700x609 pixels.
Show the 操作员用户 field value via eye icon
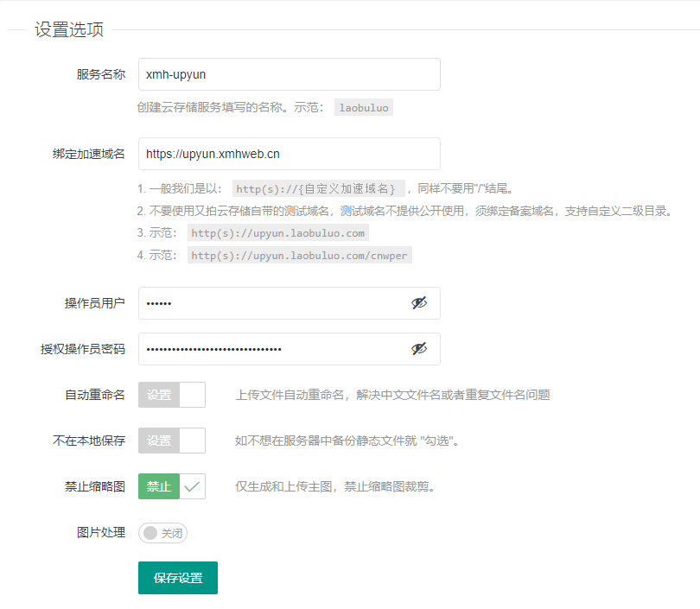419,303
